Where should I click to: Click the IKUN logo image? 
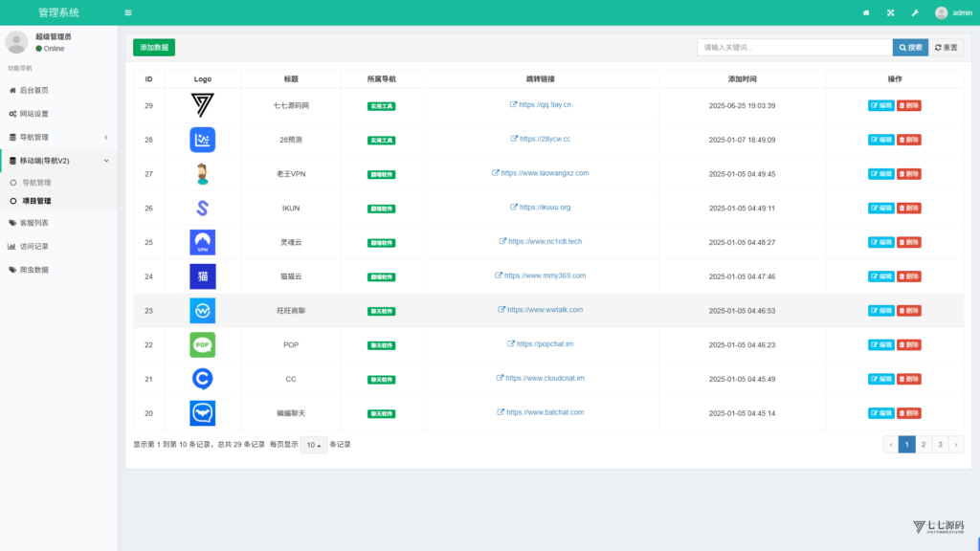pos(203,208)
